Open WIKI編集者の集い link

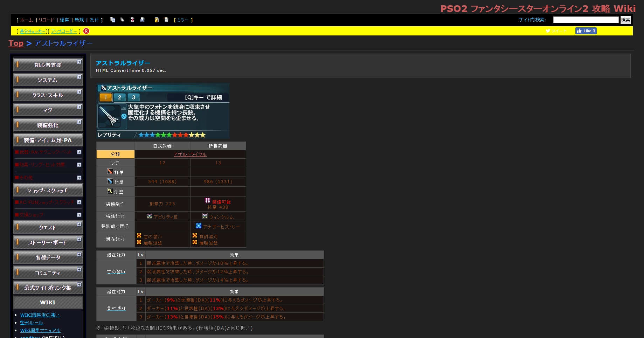pos(40,315)
